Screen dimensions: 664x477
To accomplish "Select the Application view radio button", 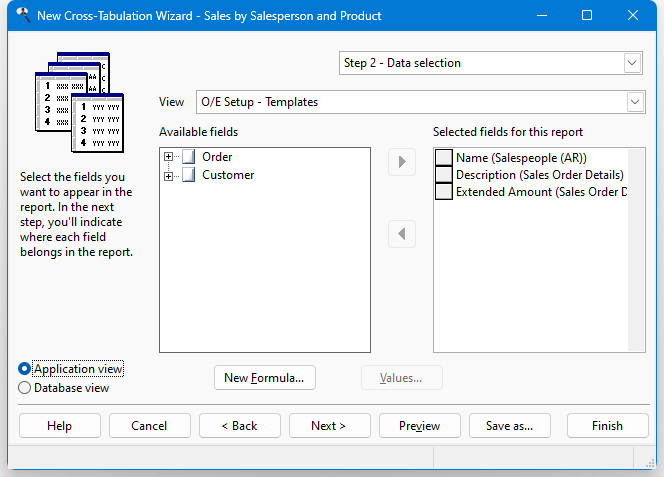I will (x=25, y=369).
